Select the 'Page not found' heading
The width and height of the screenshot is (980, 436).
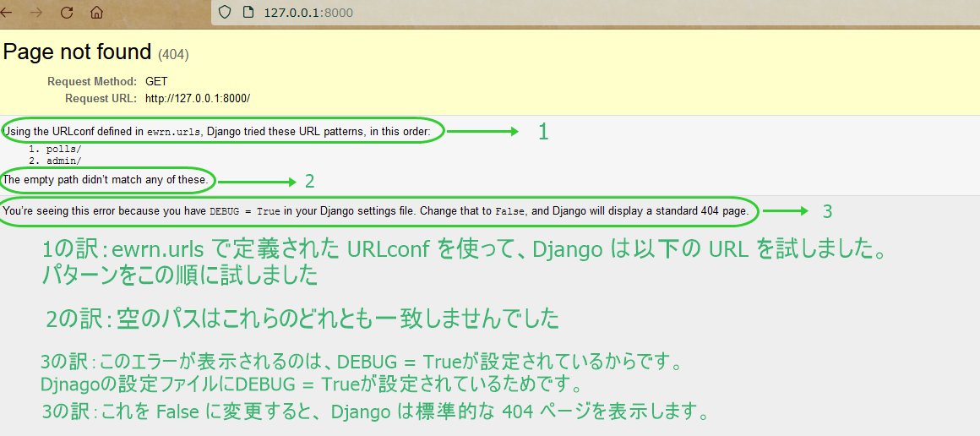(77, 52)
